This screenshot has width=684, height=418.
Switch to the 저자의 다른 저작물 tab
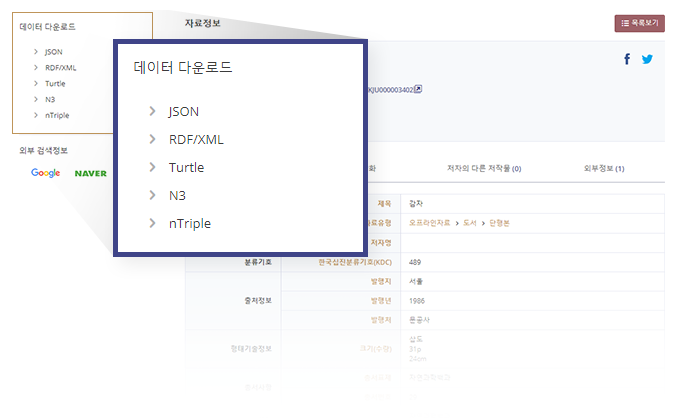point(484,169)
